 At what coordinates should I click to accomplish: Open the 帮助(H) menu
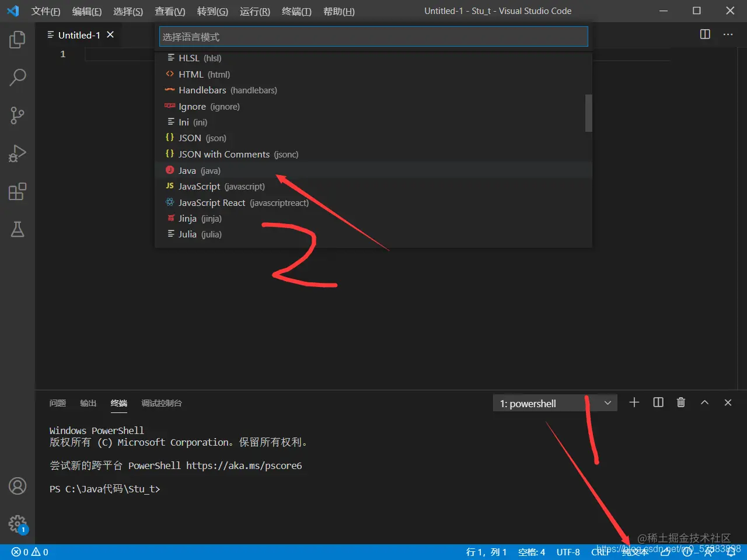pos(339,11)
